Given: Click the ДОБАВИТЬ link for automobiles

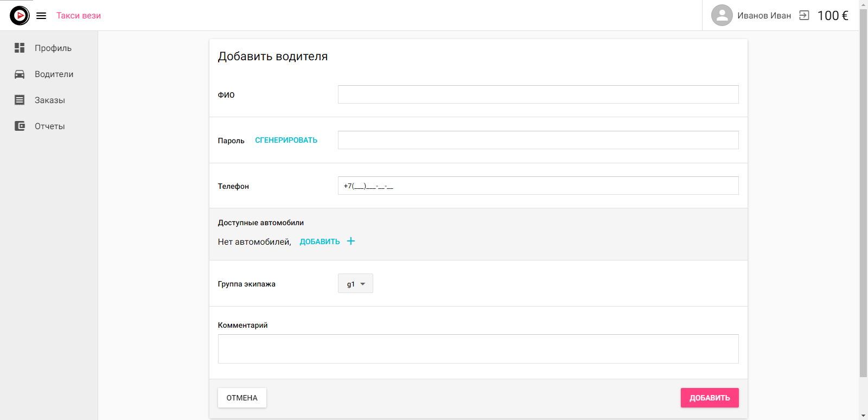Looking at the screenshot, I should 320,242.
